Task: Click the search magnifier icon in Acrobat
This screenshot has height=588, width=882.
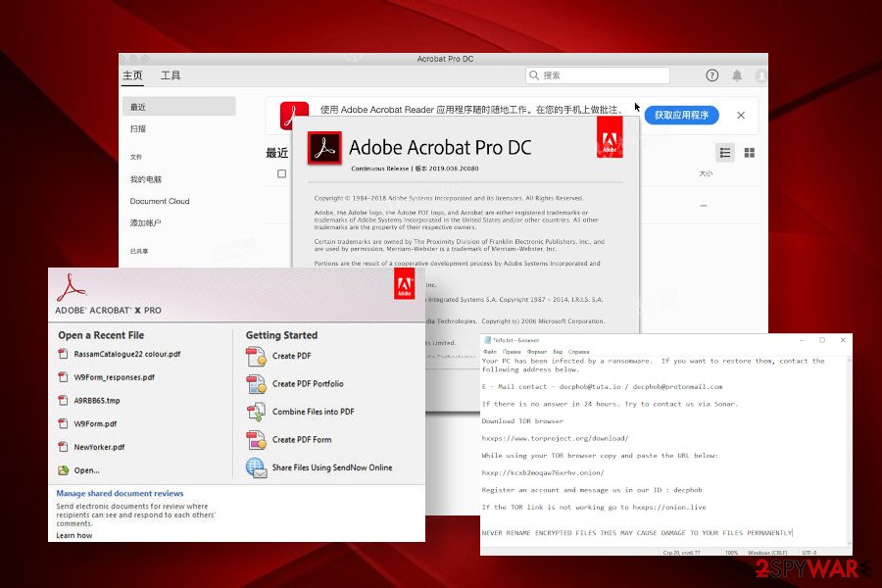Action: [534, 75]
